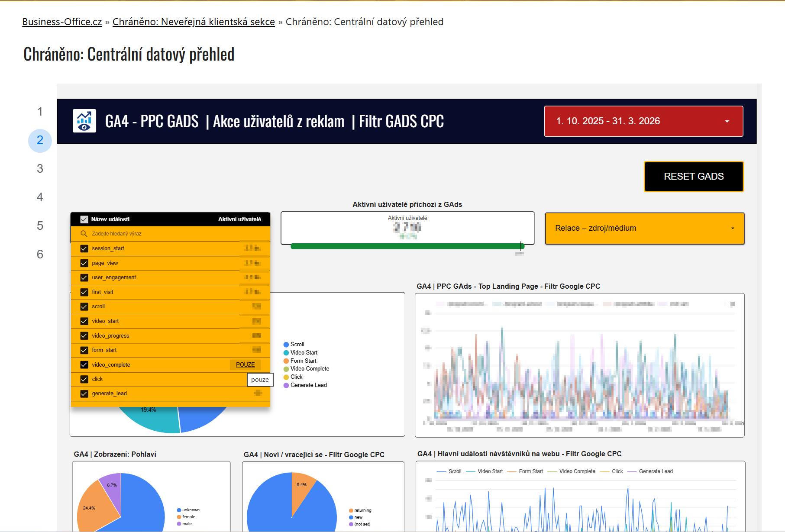
Task: Click the returning legend dot in users chart
Action: coord(351,510)
